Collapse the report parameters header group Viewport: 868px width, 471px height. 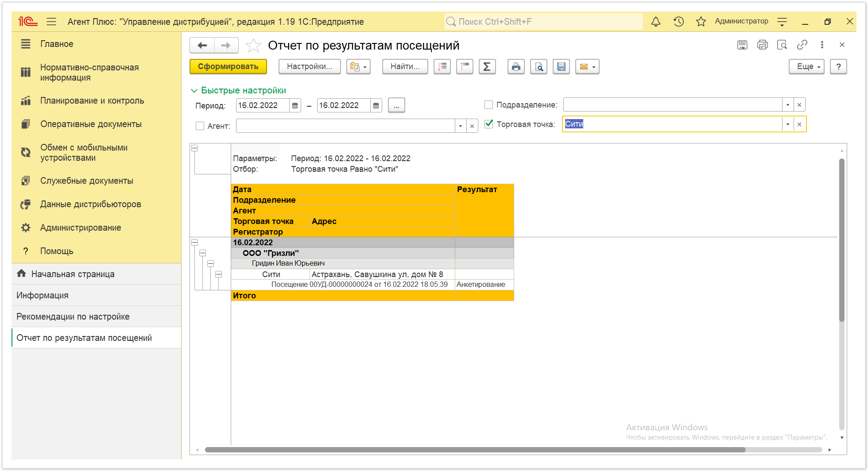[x=194, y=148]
